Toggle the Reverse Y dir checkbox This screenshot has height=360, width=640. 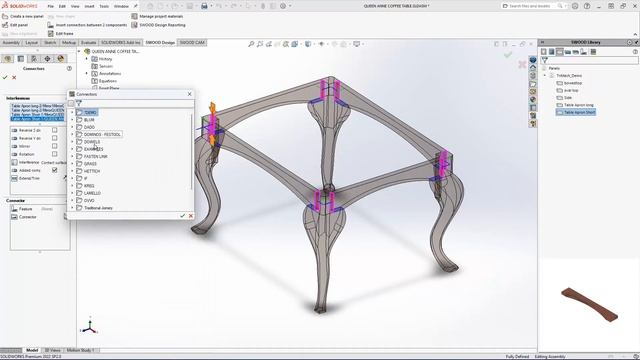click(54, 138)
